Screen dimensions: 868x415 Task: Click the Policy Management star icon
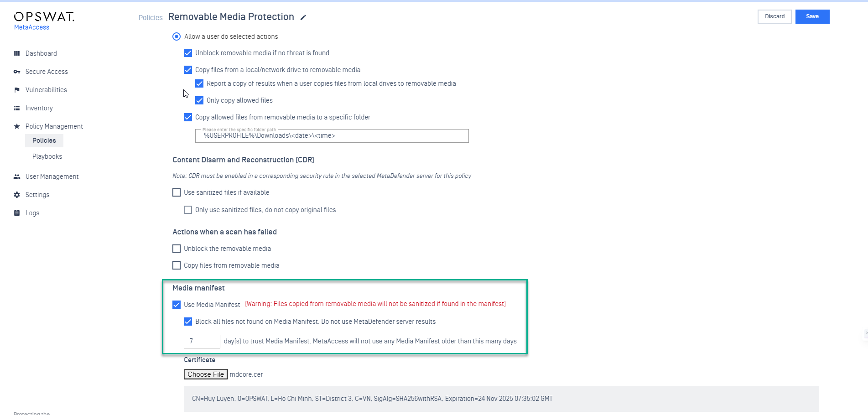(x=17, y=126)
